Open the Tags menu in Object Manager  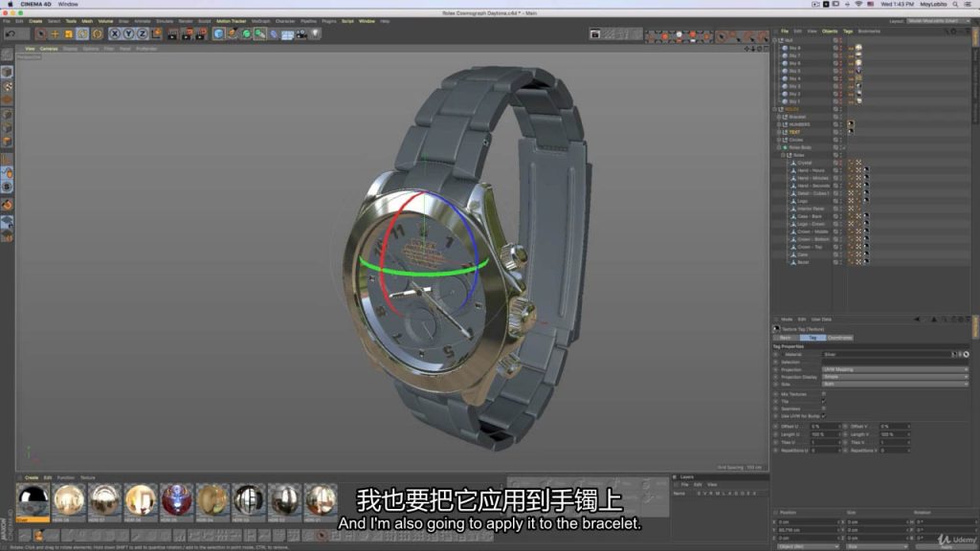pos(848,32)
